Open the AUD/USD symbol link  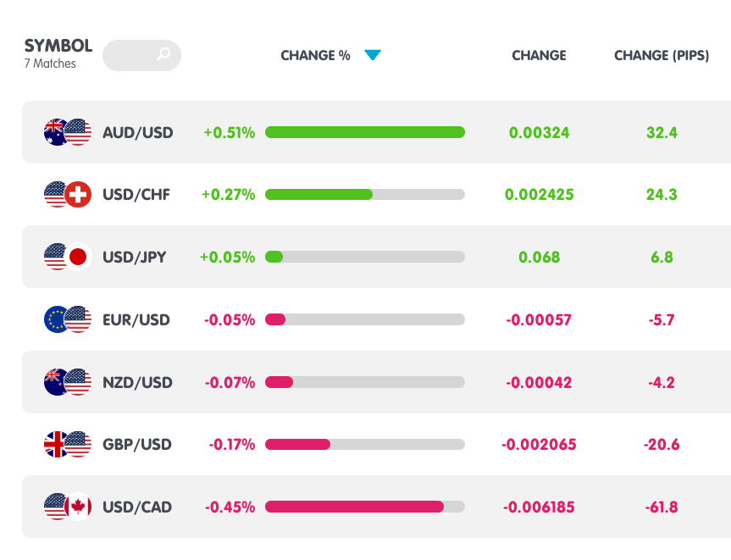click(x=138, y=133)
